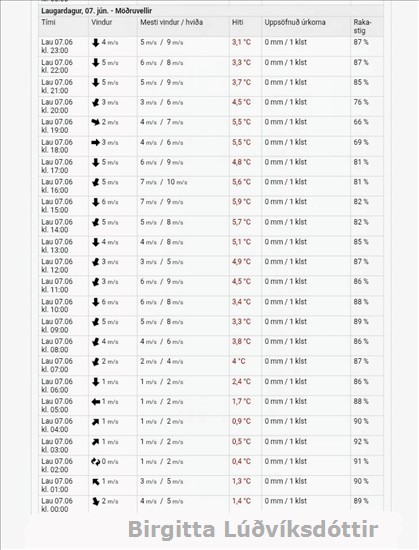
Task: Click the wind arrow in the 19:00 row
Action: [95, 122]
